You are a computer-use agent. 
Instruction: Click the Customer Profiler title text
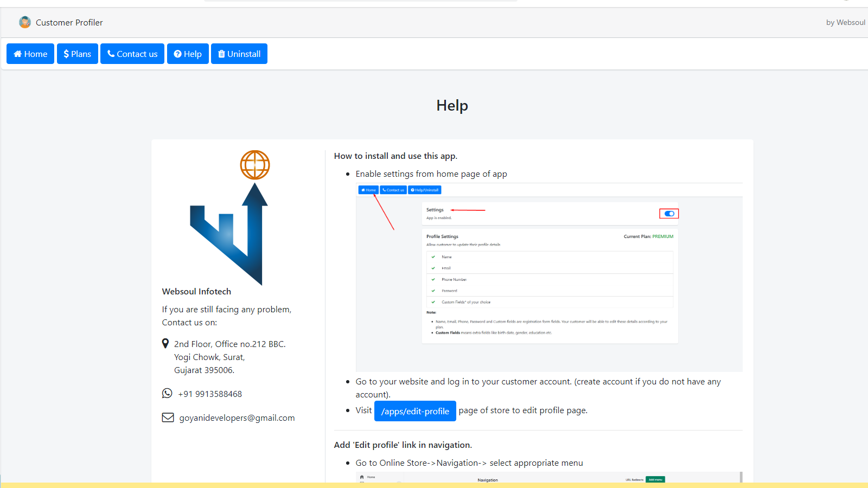tap(69, 22)
